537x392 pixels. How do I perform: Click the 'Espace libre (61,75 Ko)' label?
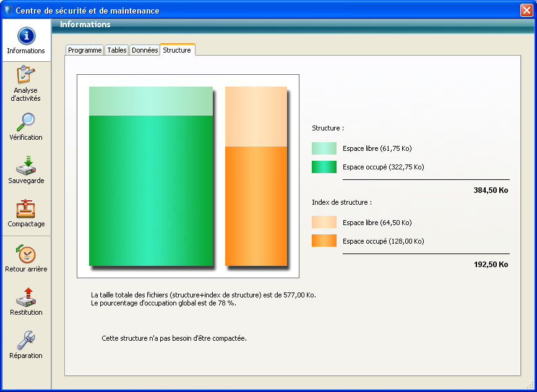coord(377,148)
